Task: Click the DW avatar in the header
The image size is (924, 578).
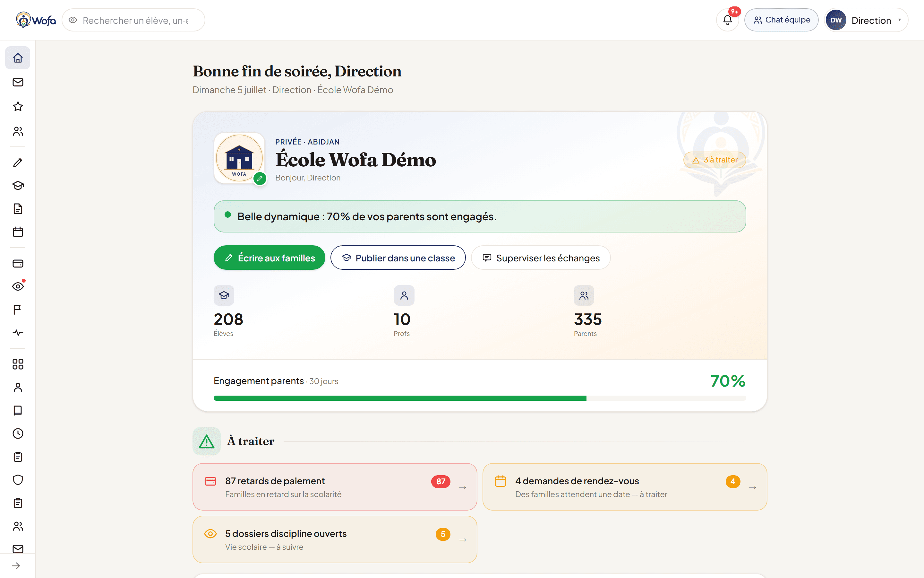Action: point(836,20)
